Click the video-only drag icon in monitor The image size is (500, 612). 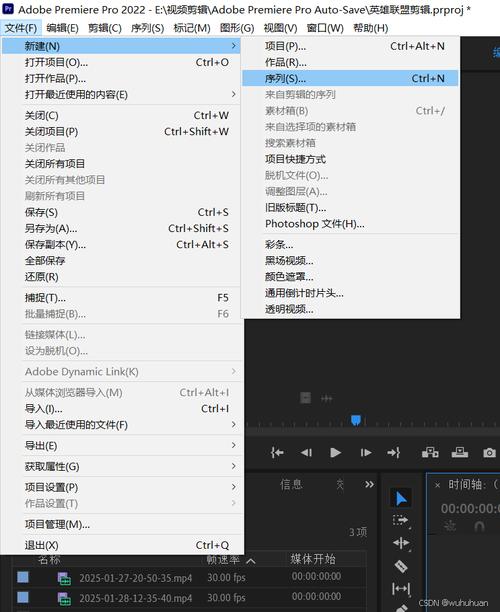(305, 398)
